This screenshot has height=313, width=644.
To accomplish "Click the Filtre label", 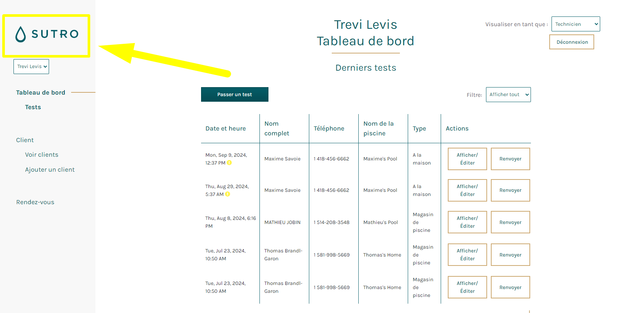I will click(x=474, y=95).
